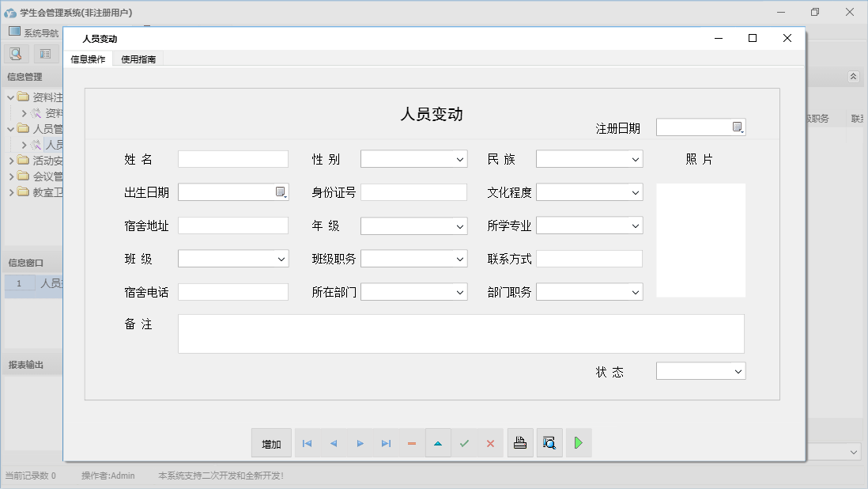Confirm changes with the green check icon

click(x=465, y=443)
